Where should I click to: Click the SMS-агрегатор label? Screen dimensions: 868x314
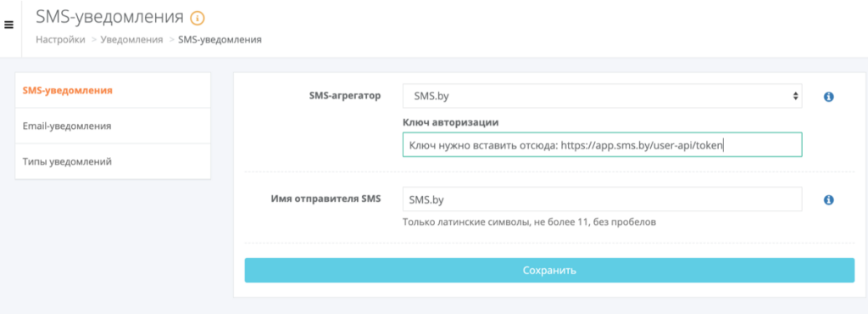(345, 96)
